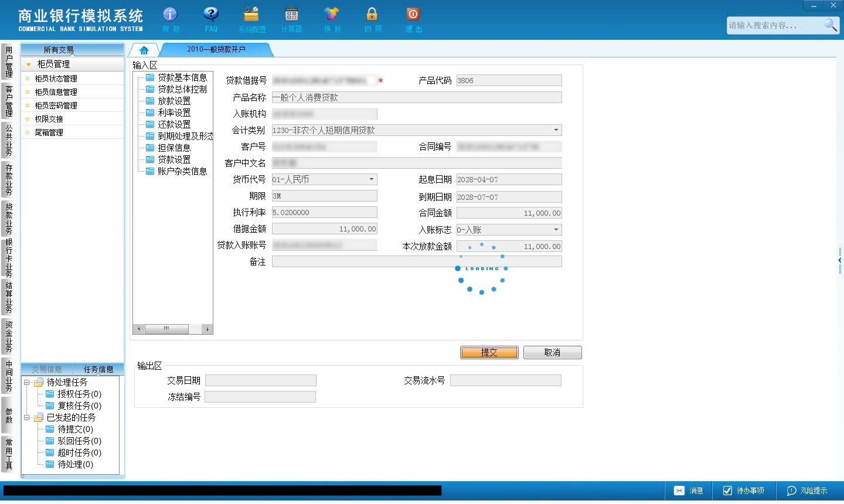
Task: Click into the 备注 remarks field
Action: 417,261
